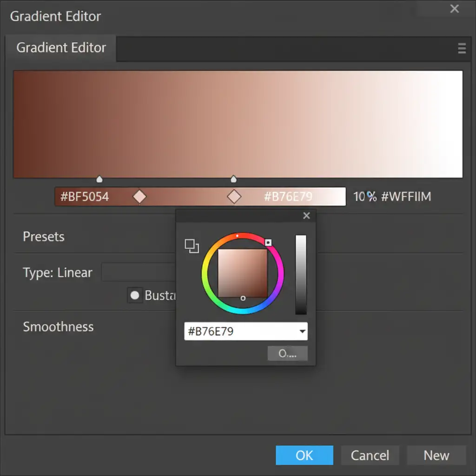Open the Type Linear dropdown field

[x=138, y=272]
